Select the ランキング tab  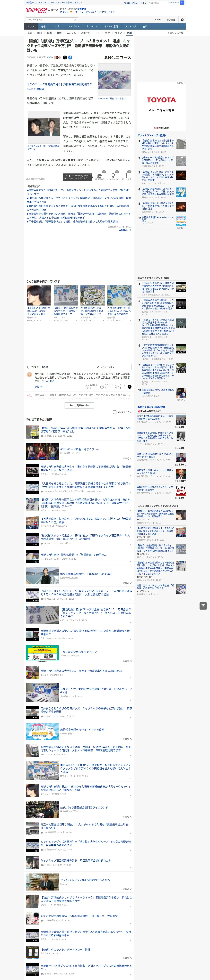(130, 27)
